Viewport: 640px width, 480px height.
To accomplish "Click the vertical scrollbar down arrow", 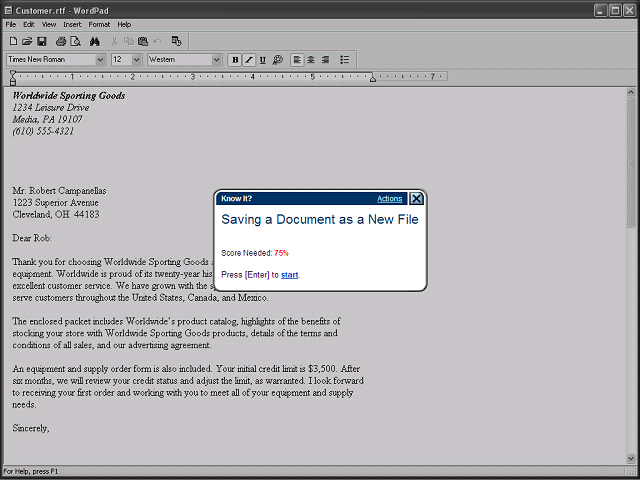I will 631,459.
